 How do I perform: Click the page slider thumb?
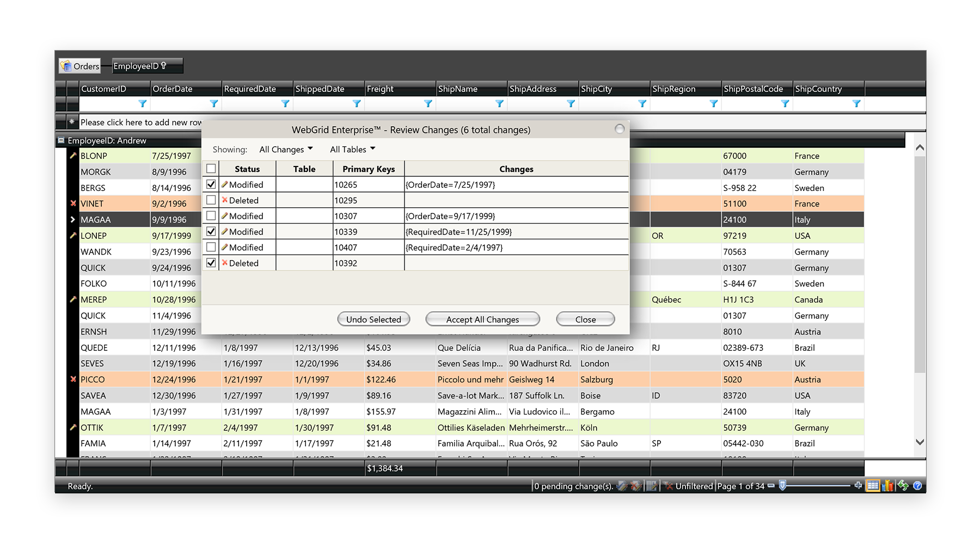(x=782, y=485)
